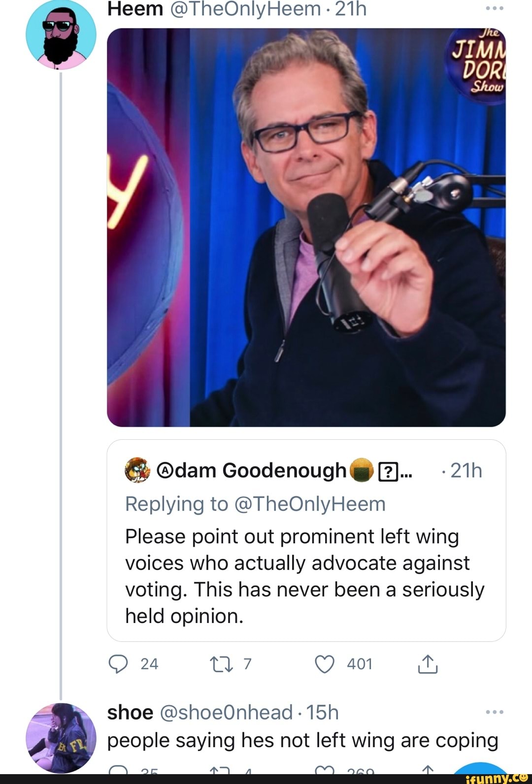
Task: Share Heem's tweet using the share icon
Action: [x=428, y=664]
